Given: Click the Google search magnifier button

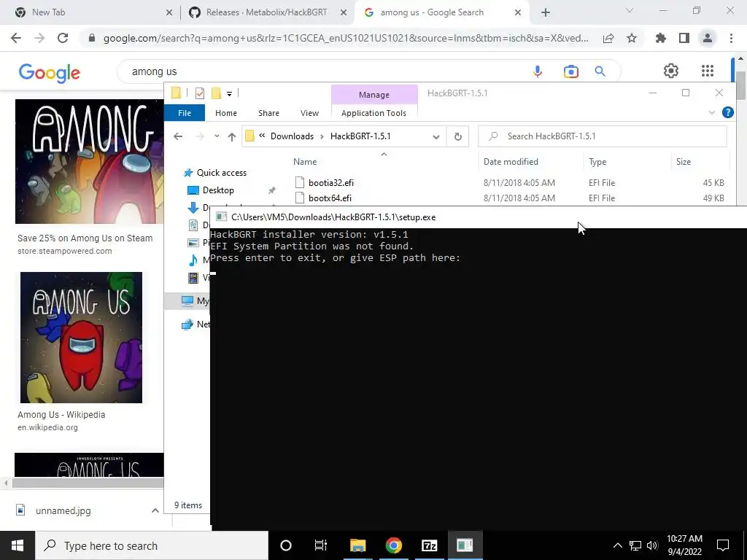Looking at the screenshot, I should pos(600,71).
